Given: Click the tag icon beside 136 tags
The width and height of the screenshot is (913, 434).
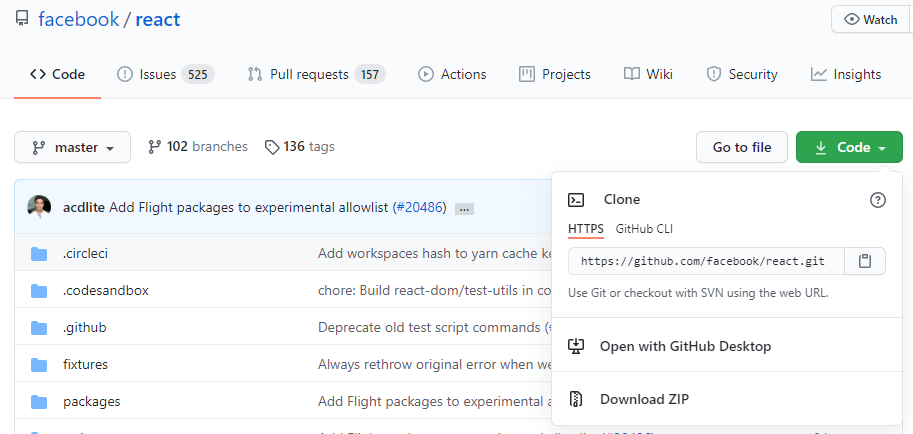Looking at the screenshot, I should tap(272, 147).
